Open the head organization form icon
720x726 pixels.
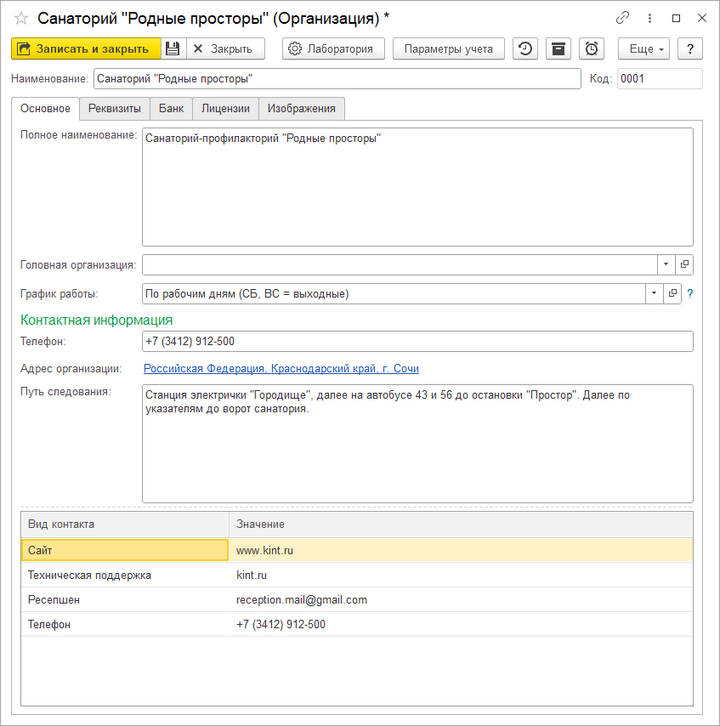[684, 264]
